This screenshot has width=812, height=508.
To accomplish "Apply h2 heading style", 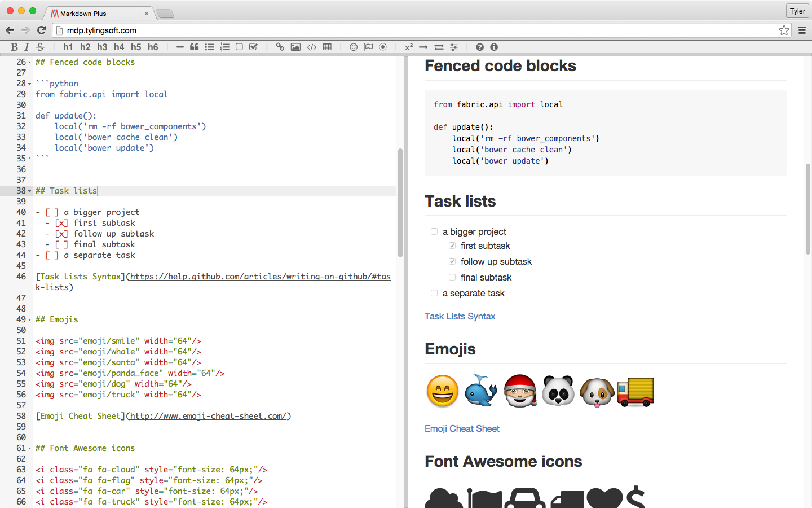I will (x=85, y=47).
